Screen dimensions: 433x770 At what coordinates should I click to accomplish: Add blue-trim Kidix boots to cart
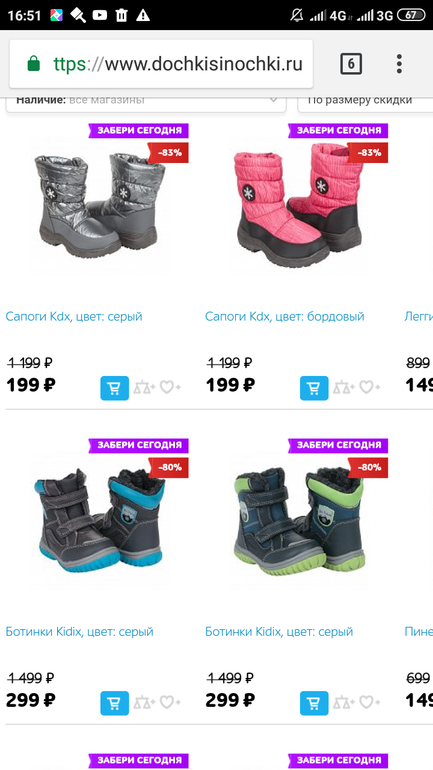point(115,703)
